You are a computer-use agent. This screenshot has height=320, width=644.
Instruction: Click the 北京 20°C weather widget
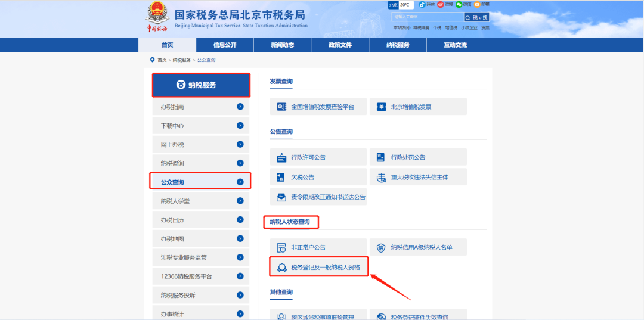tap(401, 5)
